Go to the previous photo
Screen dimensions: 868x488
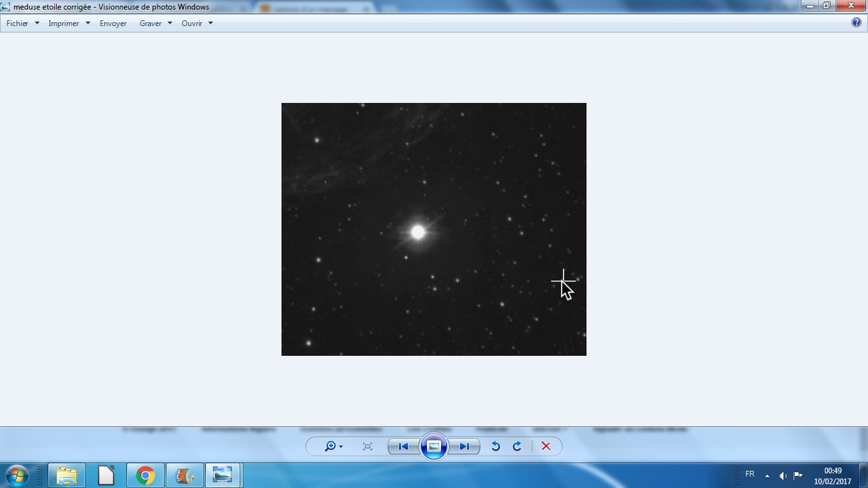403,447
